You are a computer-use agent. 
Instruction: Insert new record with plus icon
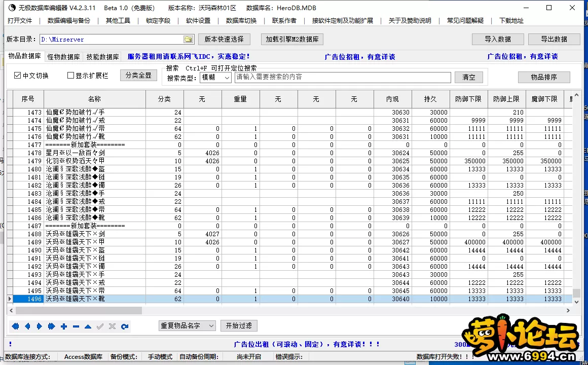(64, 326)
